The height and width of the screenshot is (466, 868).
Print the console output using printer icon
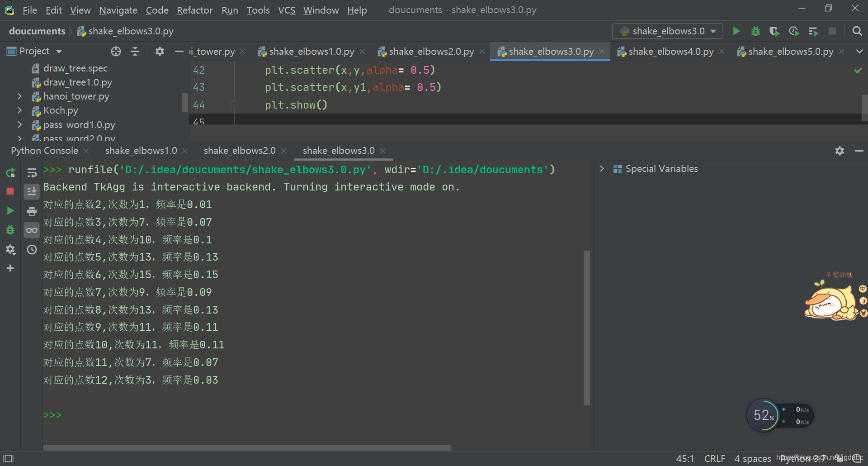click(32, 211)
